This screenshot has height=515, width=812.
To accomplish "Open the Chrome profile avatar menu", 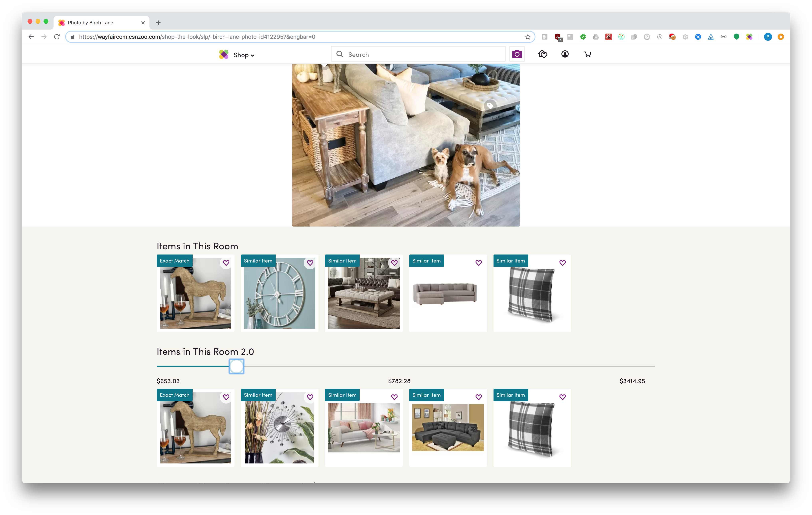I will (x=768, y=37).
